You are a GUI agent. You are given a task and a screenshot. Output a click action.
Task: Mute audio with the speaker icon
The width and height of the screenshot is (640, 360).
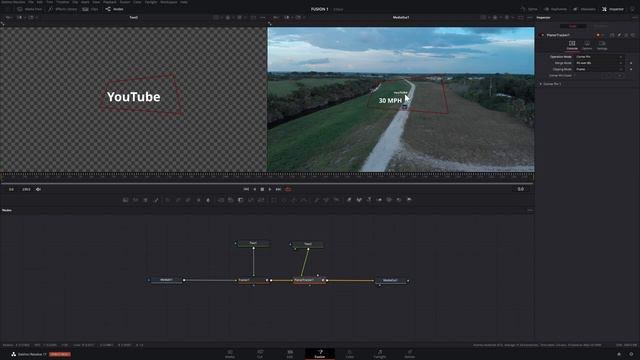tap(38, 189)
